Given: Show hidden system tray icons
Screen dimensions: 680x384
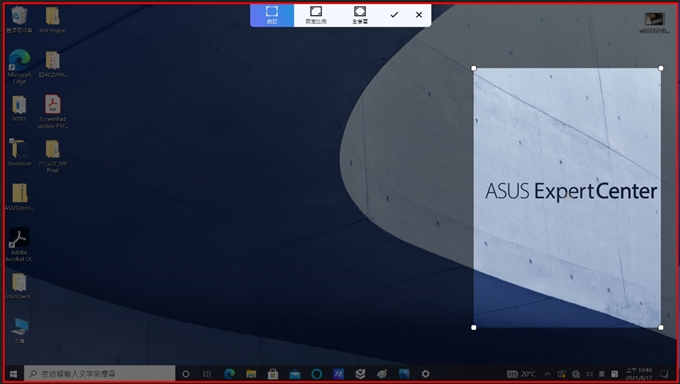Looking at the screenshot, I should [547, 374].
